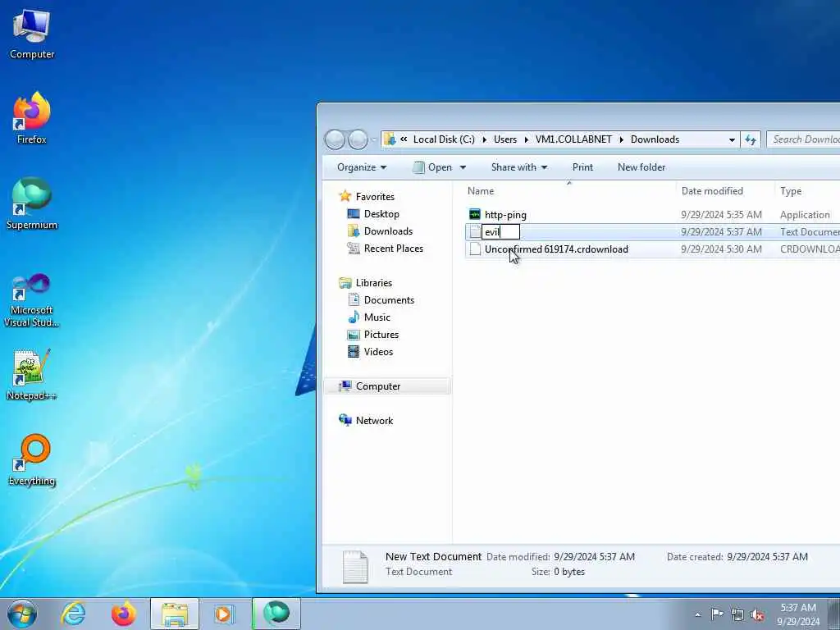This screenshot has height=630, width=840.
Task: Expand the arrow after Local Disk (C:)
Action: (484, 139)
